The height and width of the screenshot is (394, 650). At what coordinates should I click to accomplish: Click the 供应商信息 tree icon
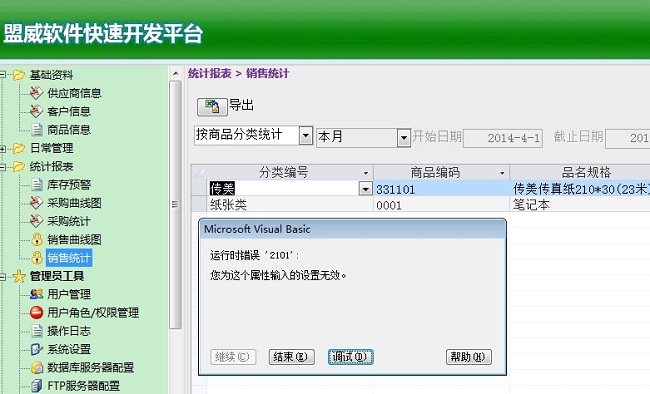click(x=36, y=93)
